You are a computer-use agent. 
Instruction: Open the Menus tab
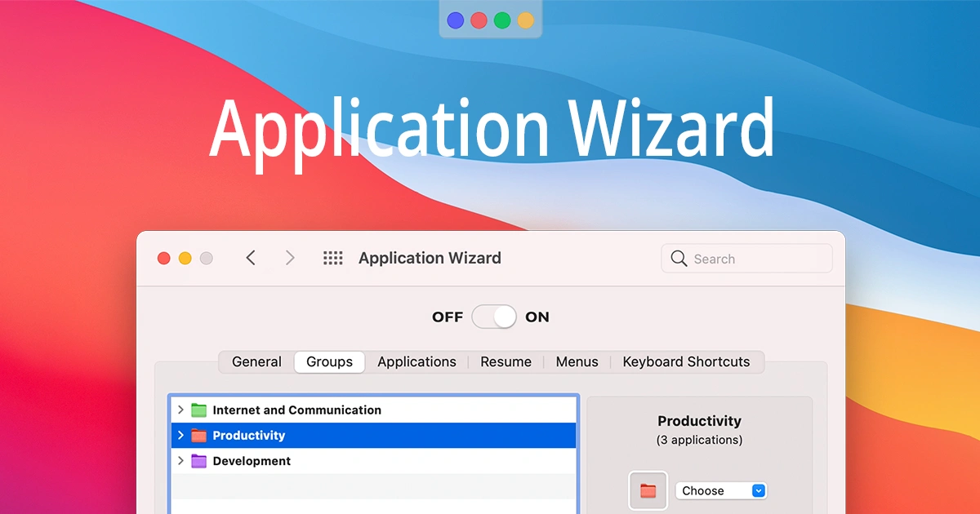pos(577,361)
